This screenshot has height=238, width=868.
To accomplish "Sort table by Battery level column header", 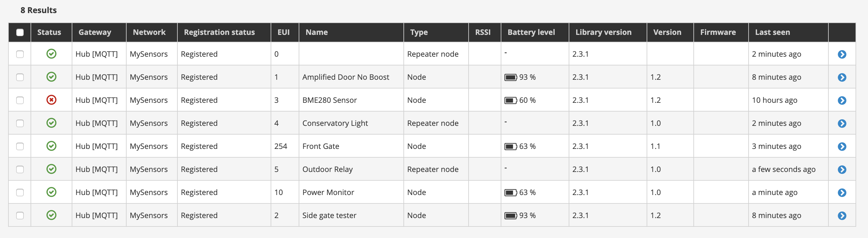I will point(531,32).
